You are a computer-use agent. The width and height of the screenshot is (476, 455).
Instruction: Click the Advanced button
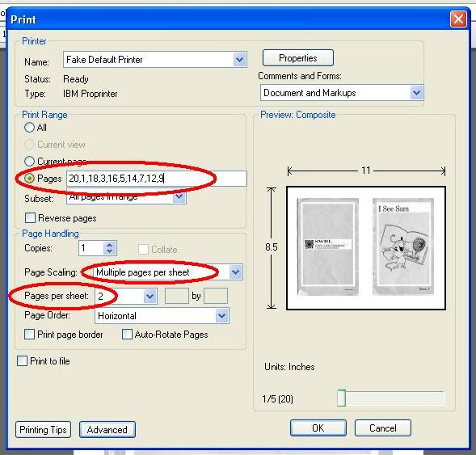click(x=107, y=429)
